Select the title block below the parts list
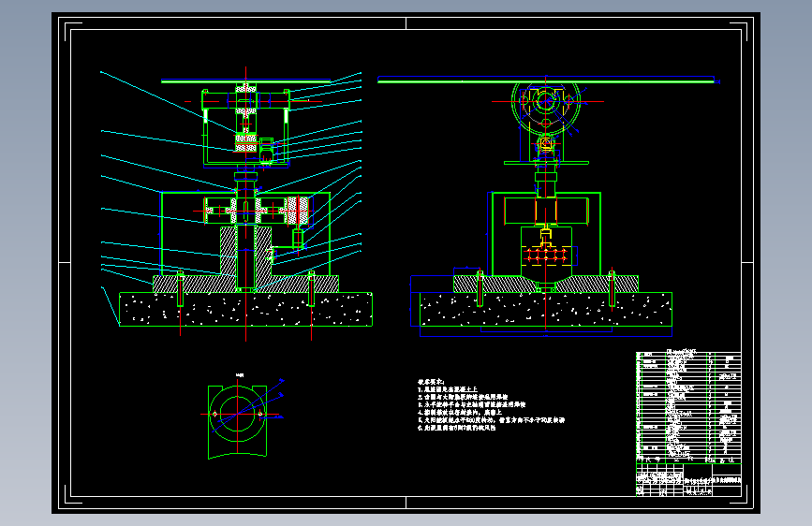 pyautogui.click(x=688, y=480)
